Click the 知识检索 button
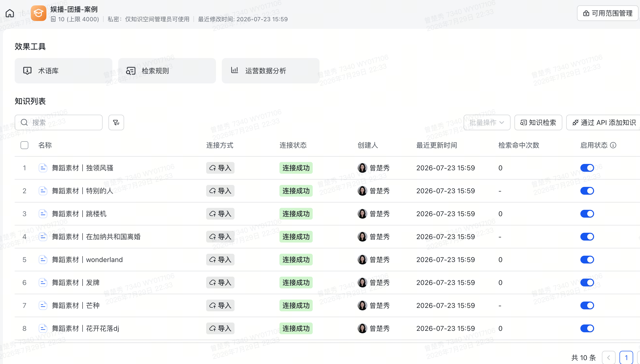Image resolution: width=640 pixels, height=364 pixels. (x=538, y=122)
